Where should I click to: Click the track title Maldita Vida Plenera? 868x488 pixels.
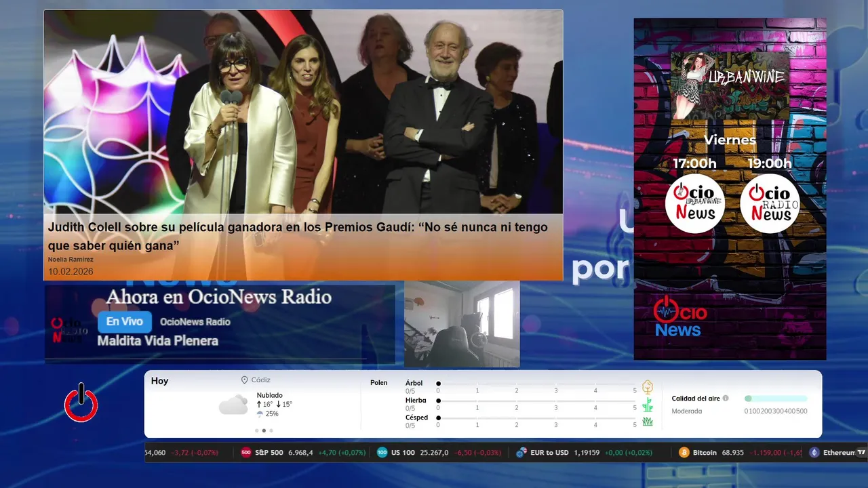point(158,340)
